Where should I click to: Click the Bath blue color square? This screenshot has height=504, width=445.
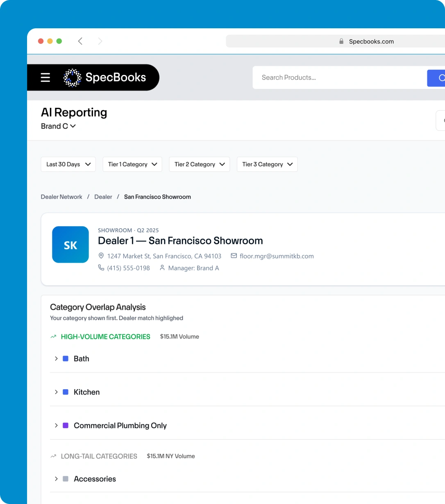click(66, 359)
